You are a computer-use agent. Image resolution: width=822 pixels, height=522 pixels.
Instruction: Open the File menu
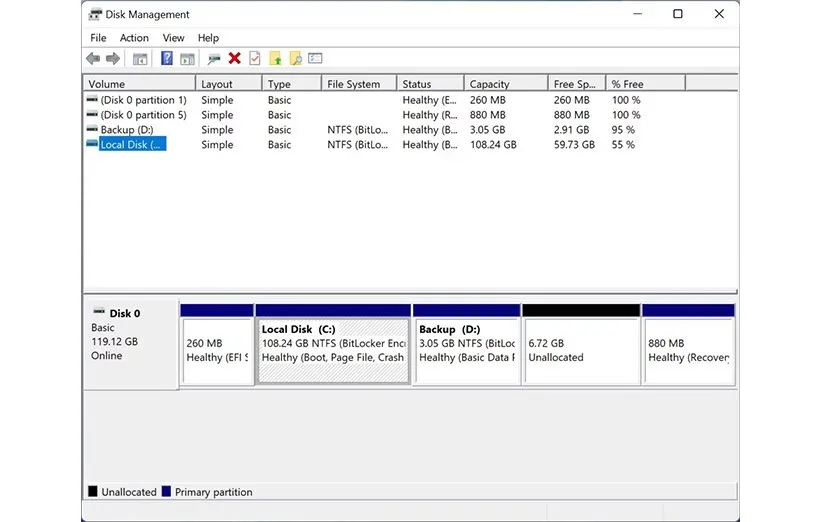(x=98, y=38)
